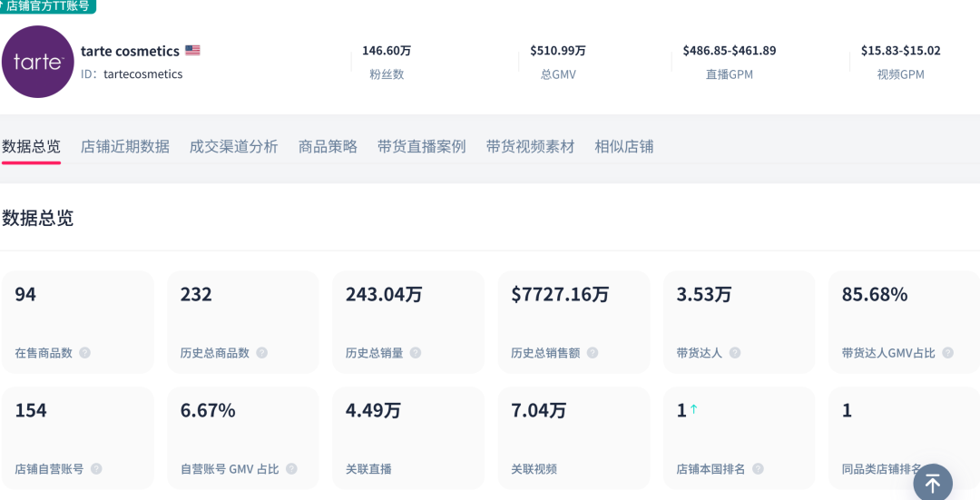Click the help icon beside 历史总商品数
Image resolution: width=980 pixels, height=500 pixels.
click(261, 353)
